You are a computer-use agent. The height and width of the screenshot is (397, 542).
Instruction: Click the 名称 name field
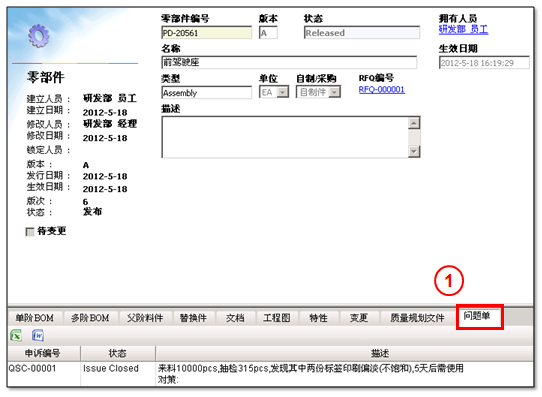tap(289, 62)
